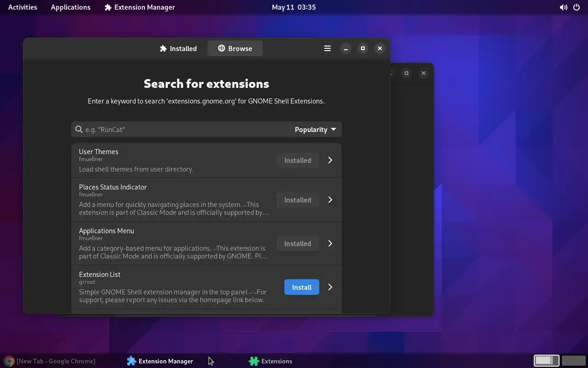Maximize the Extension Manager window
588x368 pixels.
point(363,48)
